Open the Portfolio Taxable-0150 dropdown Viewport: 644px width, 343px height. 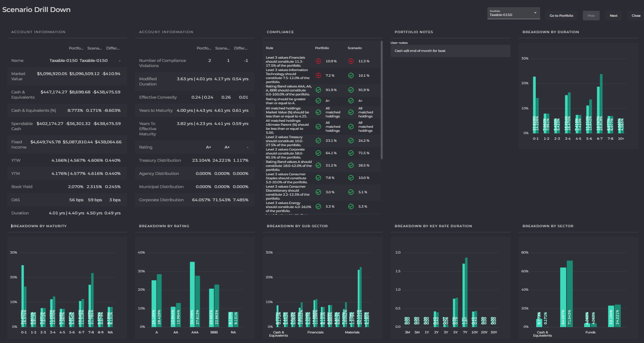(513, 13)
